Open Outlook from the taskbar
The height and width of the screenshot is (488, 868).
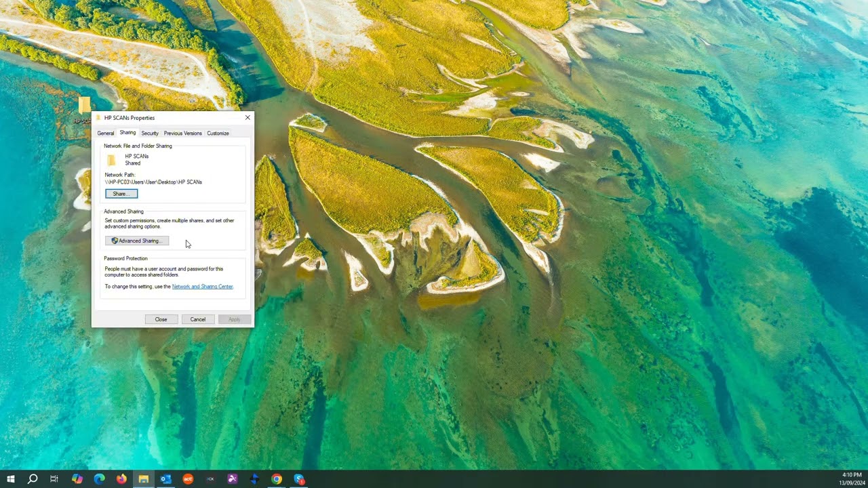pyautogui.click(x=165, y=479)
